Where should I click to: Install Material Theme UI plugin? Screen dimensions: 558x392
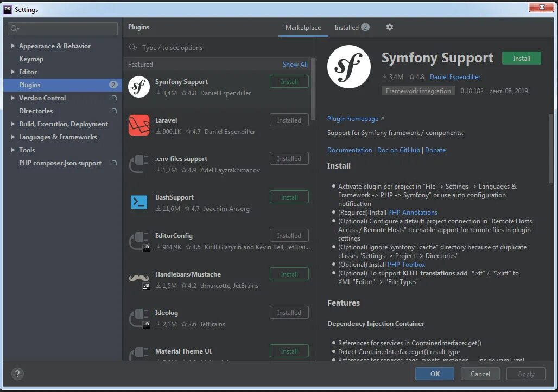point(289,351)
